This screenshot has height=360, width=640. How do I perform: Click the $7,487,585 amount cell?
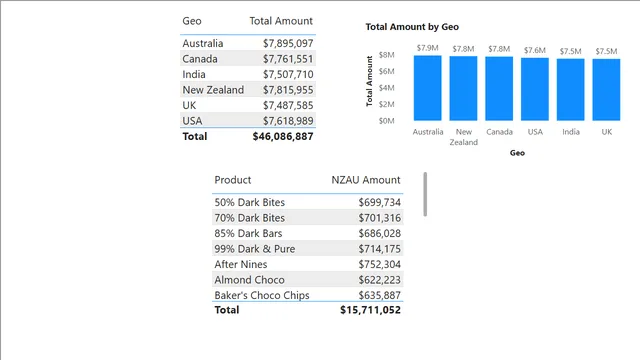point(288,105)
